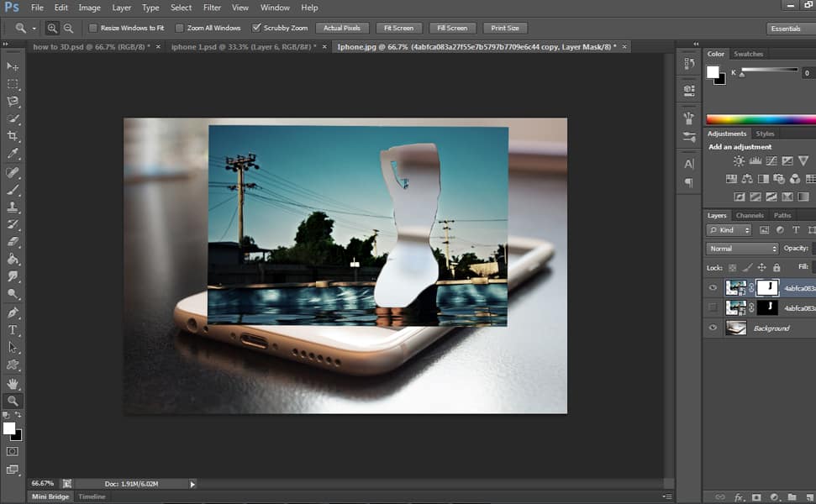This screenshot has height=504, width=816.
Task: Add a Curves adjustment
Action: (771, 161)
